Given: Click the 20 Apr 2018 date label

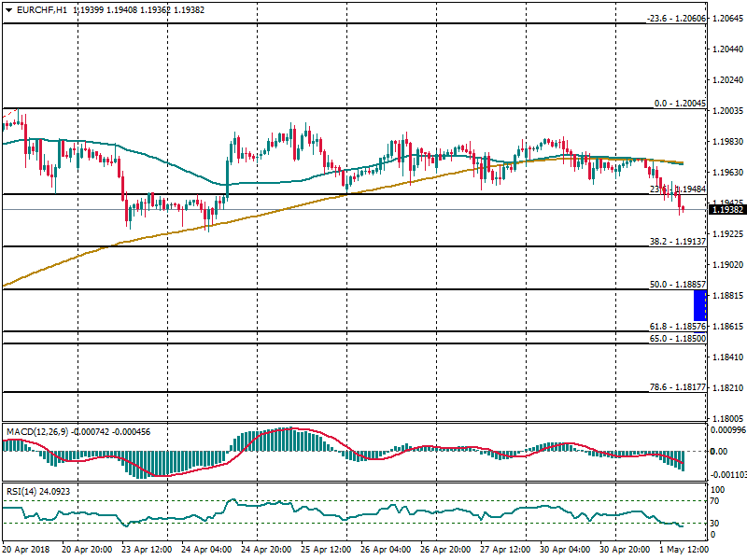Looking at the screenshot, I should click(x=27, y=551).
